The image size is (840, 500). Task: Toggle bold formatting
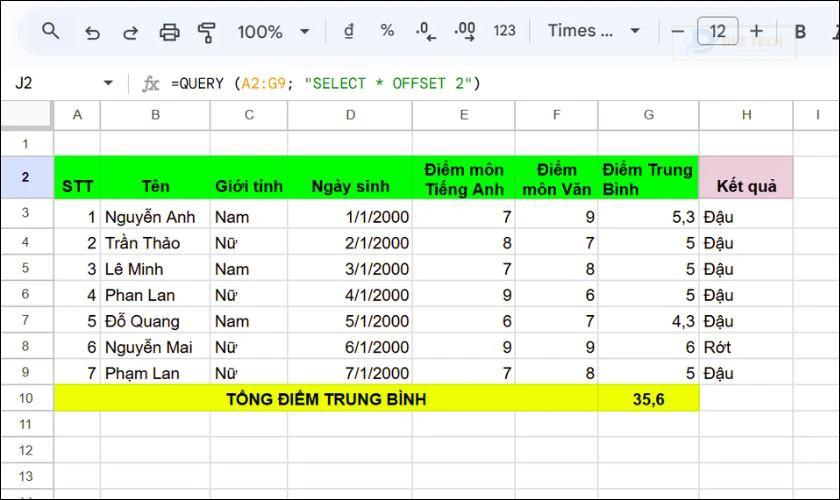coord(800,32)
